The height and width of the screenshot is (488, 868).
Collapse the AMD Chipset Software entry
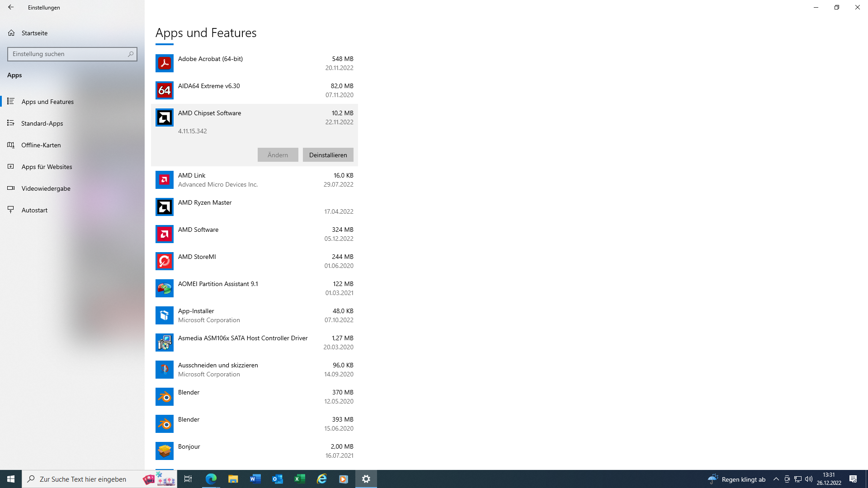pos(253,117)
